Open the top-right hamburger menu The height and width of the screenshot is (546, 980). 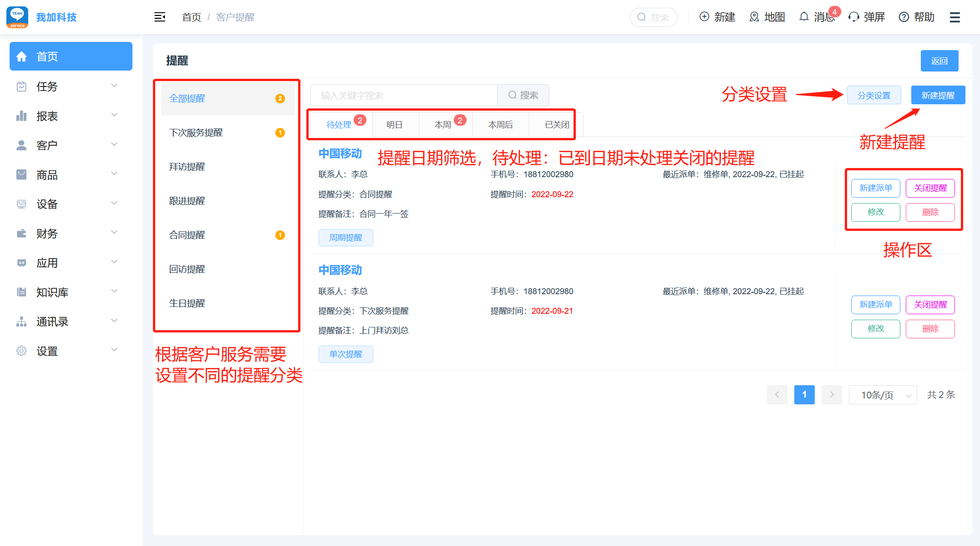click(955, 17)
